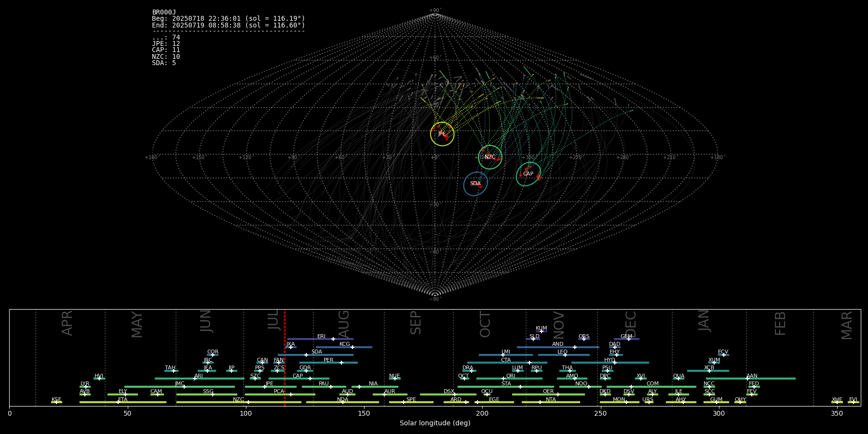This screenshot has width=868, height=434.
Task: Click the '...: 74' count in legend
Action: pos(166,38)
